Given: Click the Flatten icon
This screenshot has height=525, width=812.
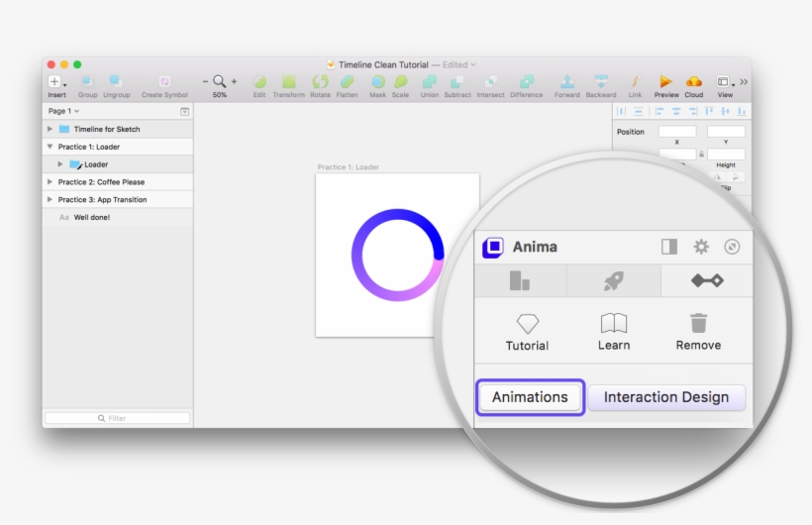Looking at the screenshot, I should coord(347,81).
